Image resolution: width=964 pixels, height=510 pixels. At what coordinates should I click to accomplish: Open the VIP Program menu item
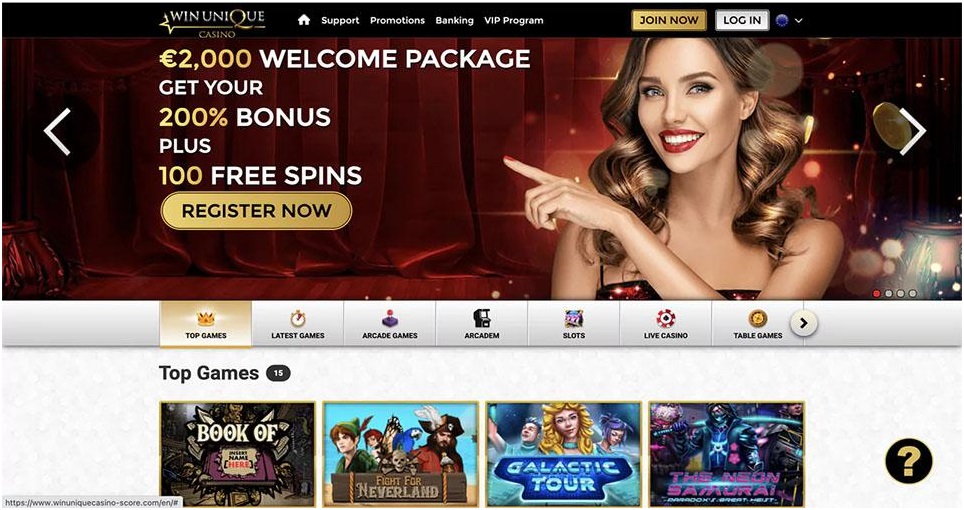[x=513, y=20]
